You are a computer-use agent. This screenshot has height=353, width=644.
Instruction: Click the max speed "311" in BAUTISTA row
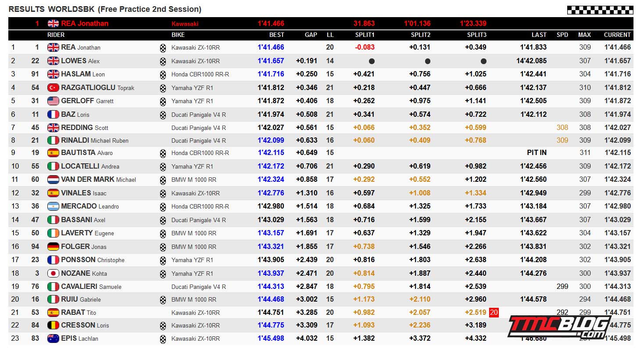tap(585, 153)
